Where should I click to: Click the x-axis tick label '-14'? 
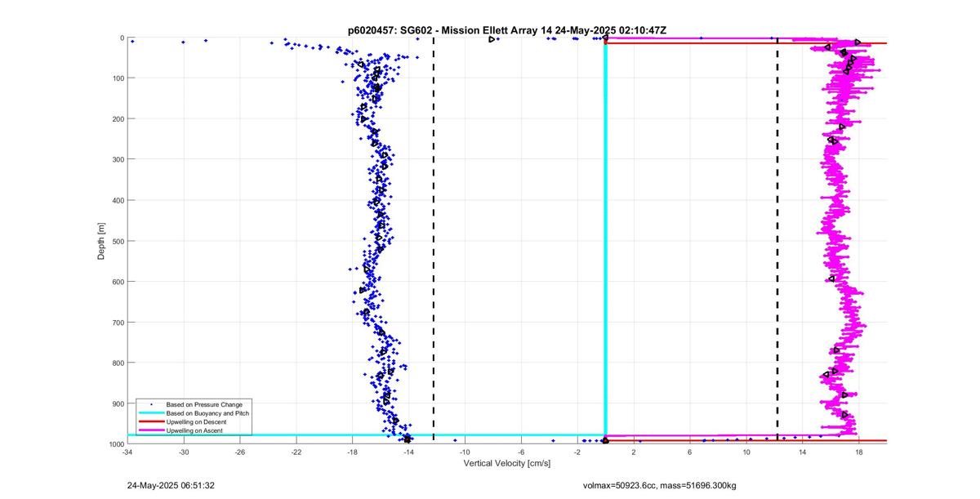(x=408, y=452)
